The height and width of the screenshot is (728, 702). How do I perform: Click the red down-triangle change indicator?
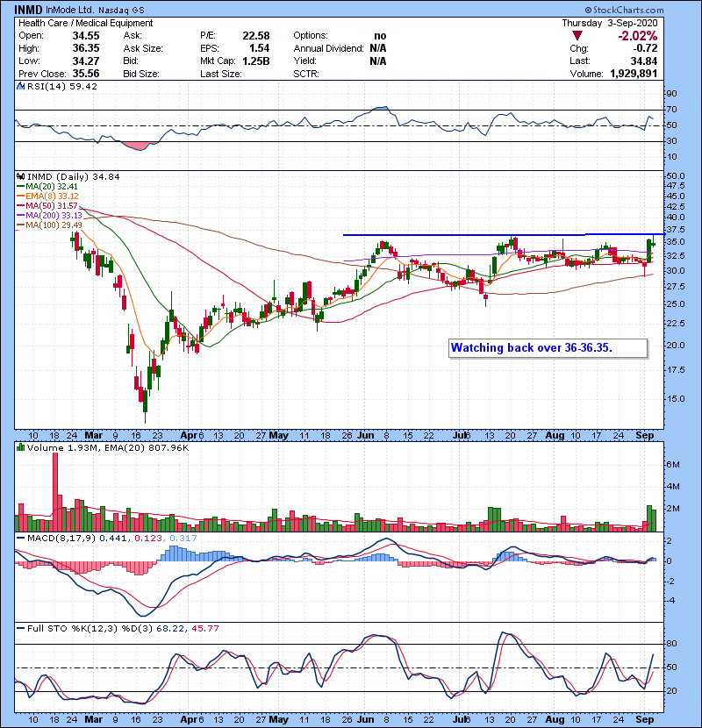577,36
